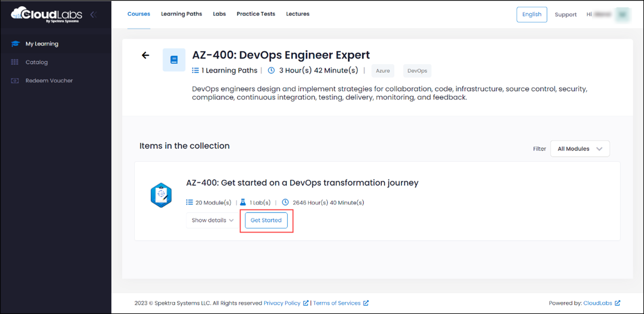Click external link icon beside CloudLabs footer
This screenshot has width=644, height=314.
point(617,303)
